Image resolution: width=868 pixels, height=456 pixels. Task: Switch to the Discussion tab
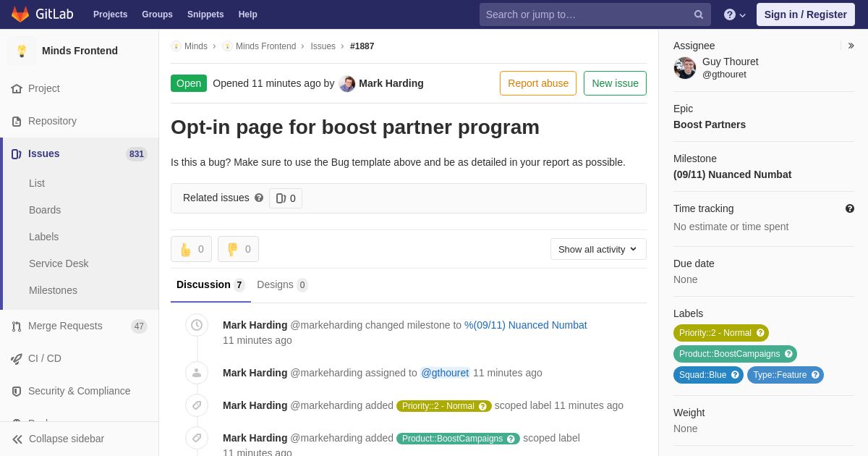pos(210,284)
